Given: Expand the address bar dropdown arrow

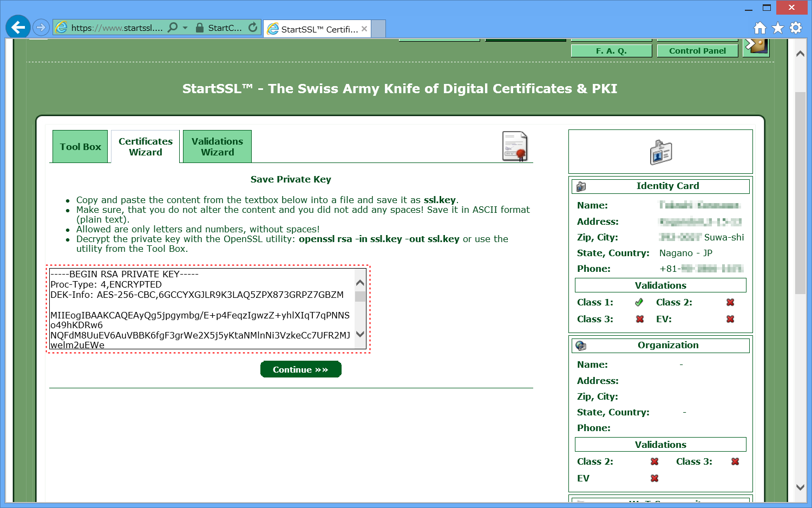Looking at the screenshot, I should [185, 27].
